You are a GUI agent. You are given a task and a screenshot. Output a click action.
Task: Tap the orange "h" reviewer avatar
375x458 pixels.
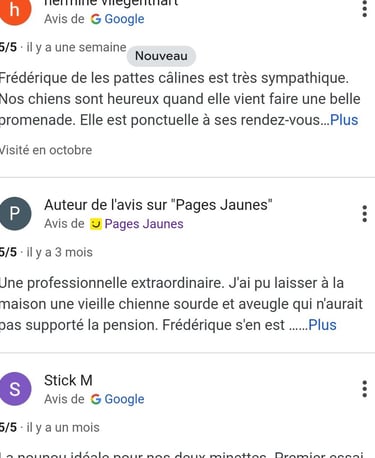click(15, 10)
